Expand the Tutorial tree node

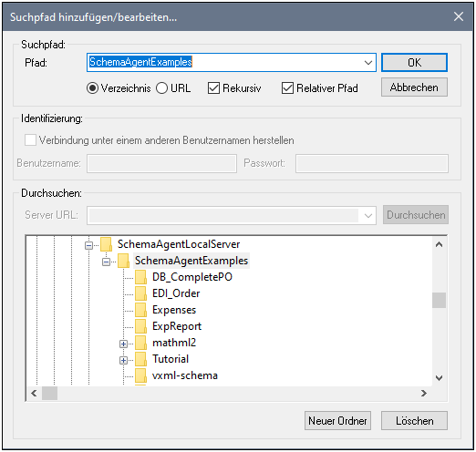(x=123, y=360)
